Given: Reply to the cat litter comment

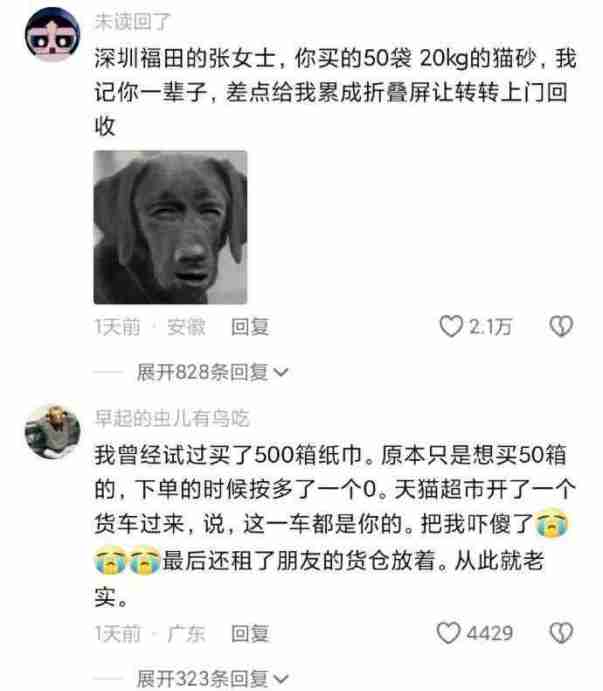Looking at the screenshot, I should [250, 327].
